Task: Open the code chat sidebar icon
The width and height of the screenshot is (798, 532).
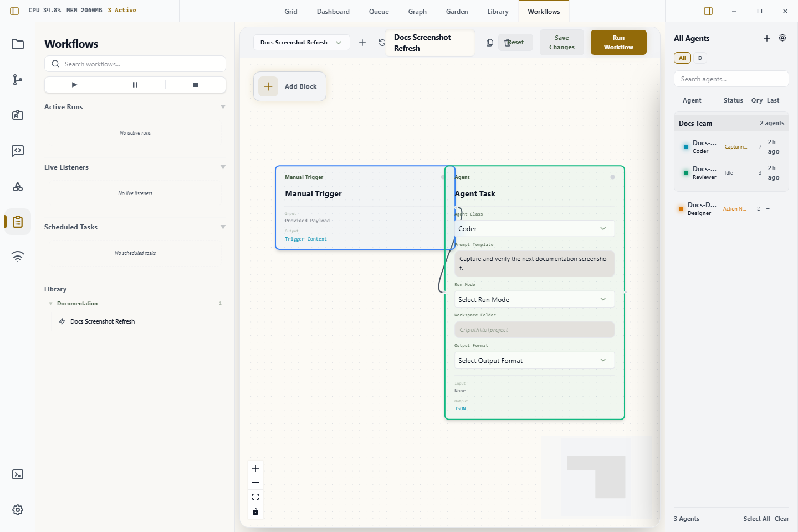Action: click(x=18, y=151)
